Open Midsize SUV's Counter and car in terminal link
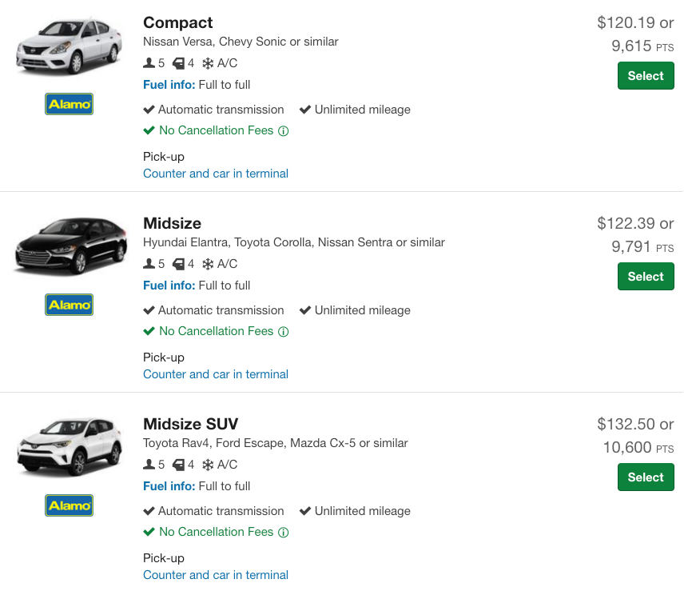Viewport: 700px width, 591px height. coord(216,574)
